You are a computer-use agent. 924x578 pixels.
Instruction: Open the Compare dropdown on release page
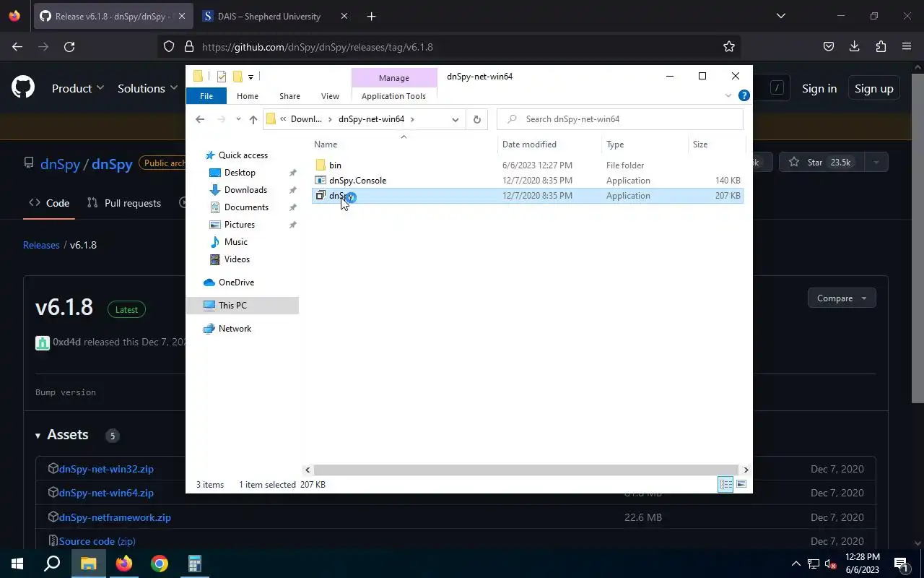point(842,298)
